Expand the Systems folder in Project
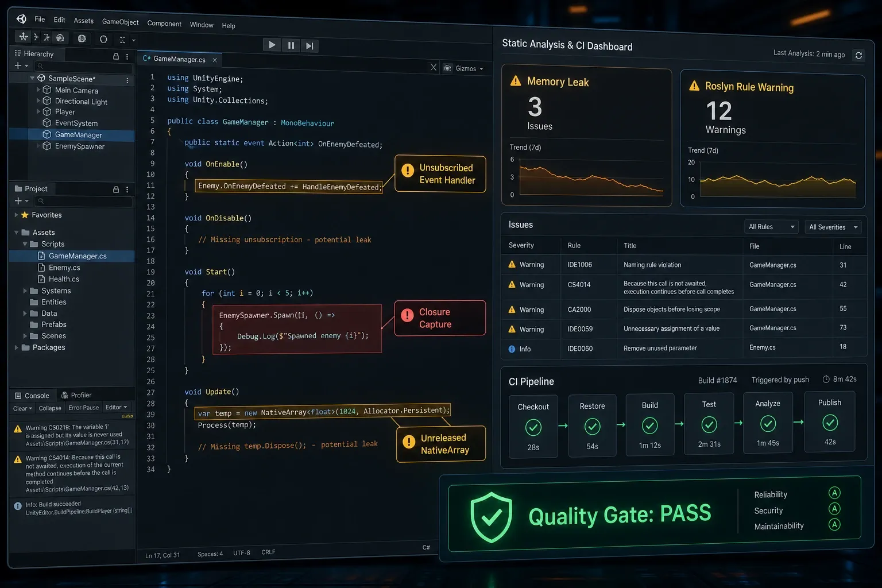Screen dimensions: 882x588 pyautogui.click(x=25, y=291)
